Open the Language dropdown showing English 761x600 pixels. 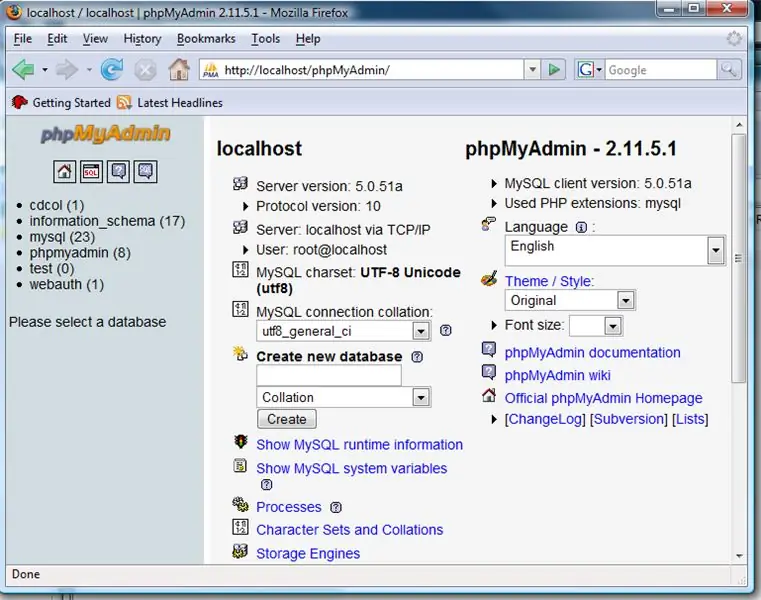click(x=615, y=250)
